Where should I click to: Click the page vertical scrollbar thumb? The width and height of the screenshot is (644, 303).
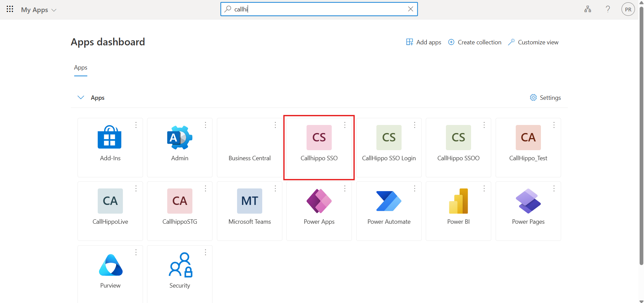(x=641, y=135)
